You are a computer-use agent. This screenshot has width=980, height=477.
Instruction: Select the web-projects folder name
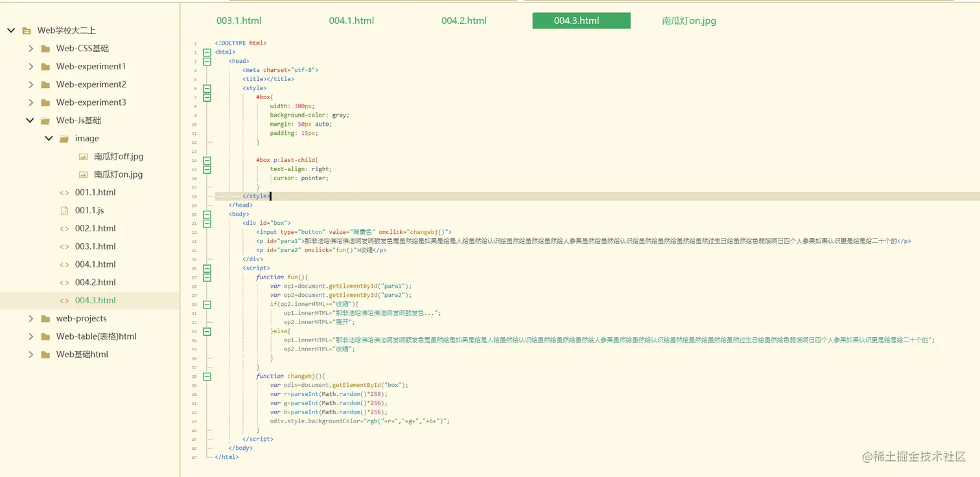click(82, 319)
